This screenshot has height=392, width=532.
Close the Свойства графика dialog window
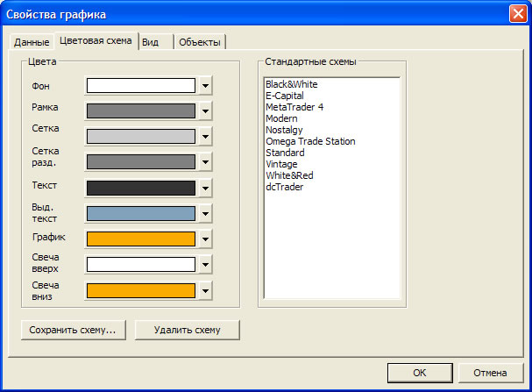coord(516,14)
